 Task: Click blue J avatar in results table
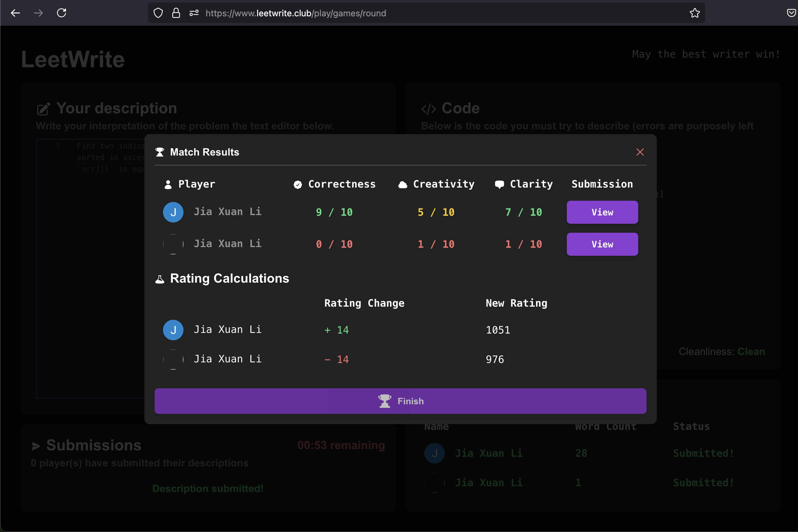pos(173,212)
